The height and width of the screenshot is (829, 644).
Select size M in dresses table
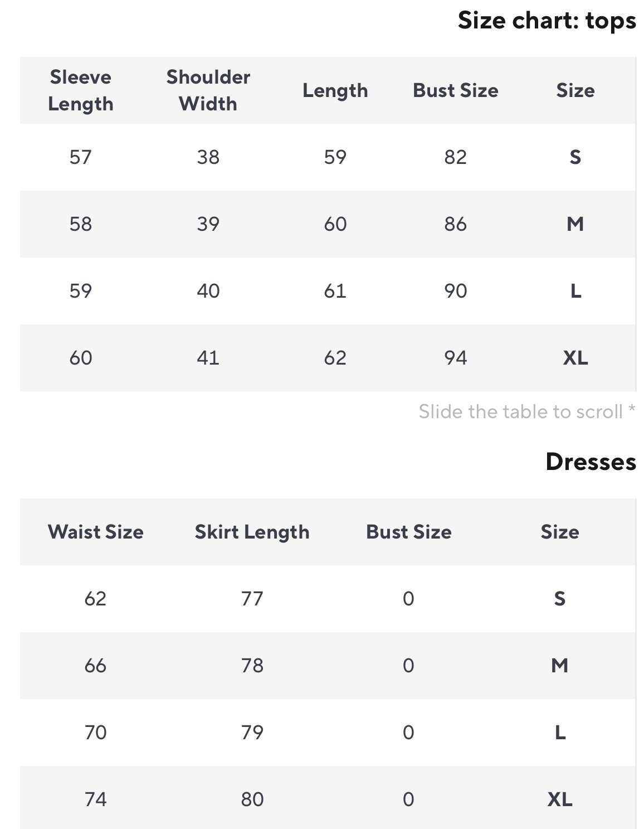[x=559, y=666]
